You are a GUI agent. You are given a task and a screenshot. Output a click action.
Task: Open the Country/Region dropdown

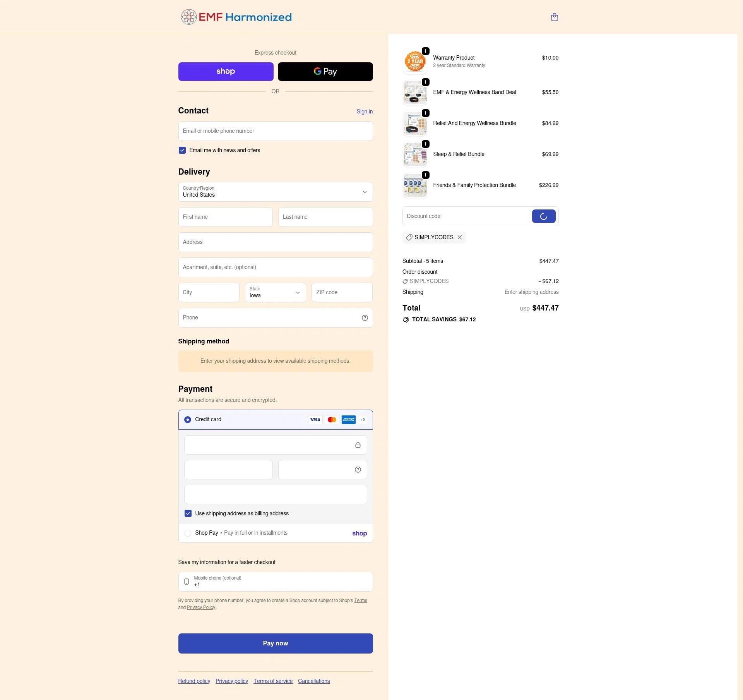[276, 192]
